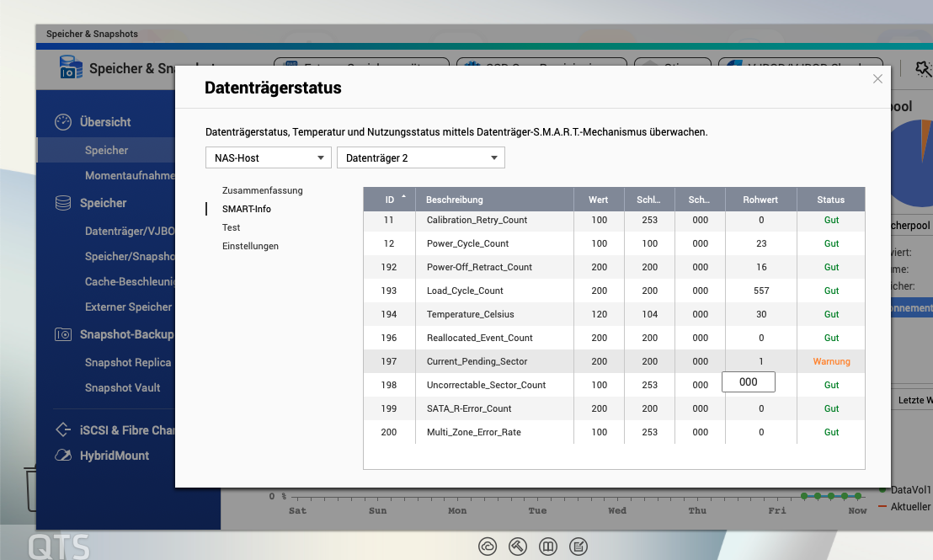The image size is (933, 560).
Task: Click the Gut status of Temperature_Celsius
Action: click(831, 314)
